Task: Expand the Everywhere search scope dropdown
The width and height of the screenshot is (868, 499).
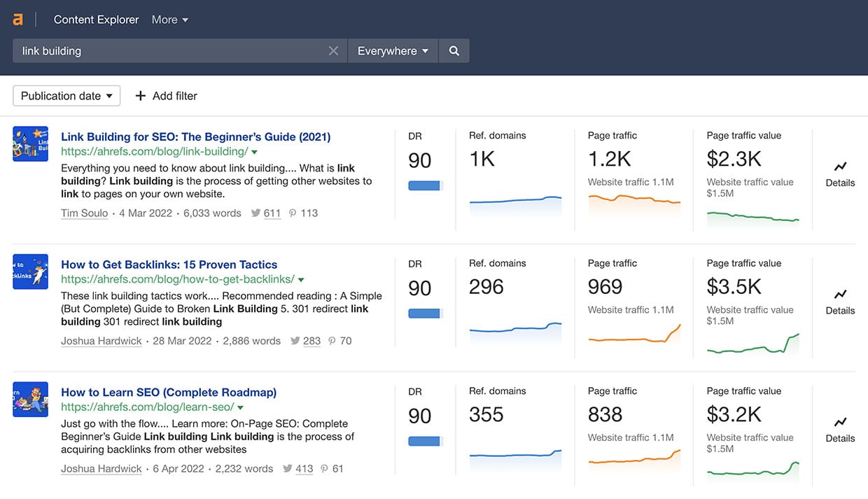Action: 392,51
